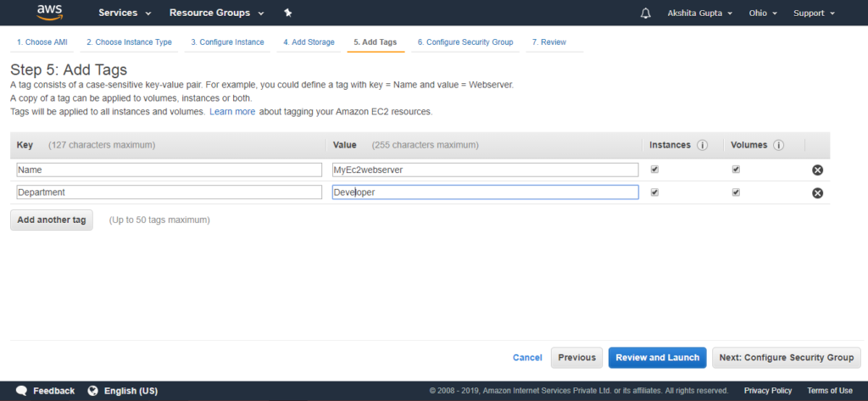Click the pushpin shortcut icon

pos(288,13)
